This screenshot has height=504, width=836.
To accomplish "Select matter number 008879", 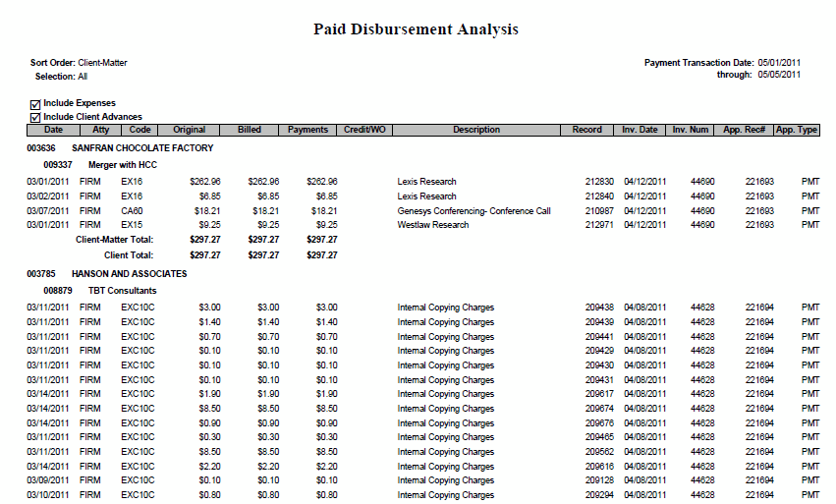I will [x=58, y=291].
